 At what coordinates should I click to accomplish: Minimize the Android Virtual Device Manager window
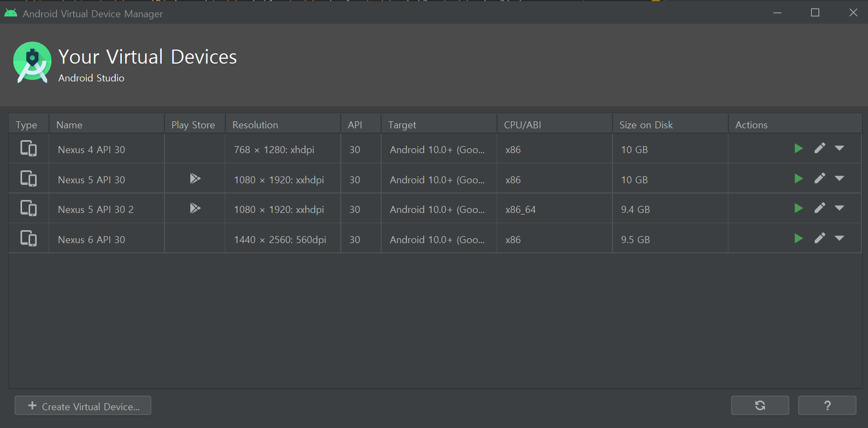pos(777,12)
